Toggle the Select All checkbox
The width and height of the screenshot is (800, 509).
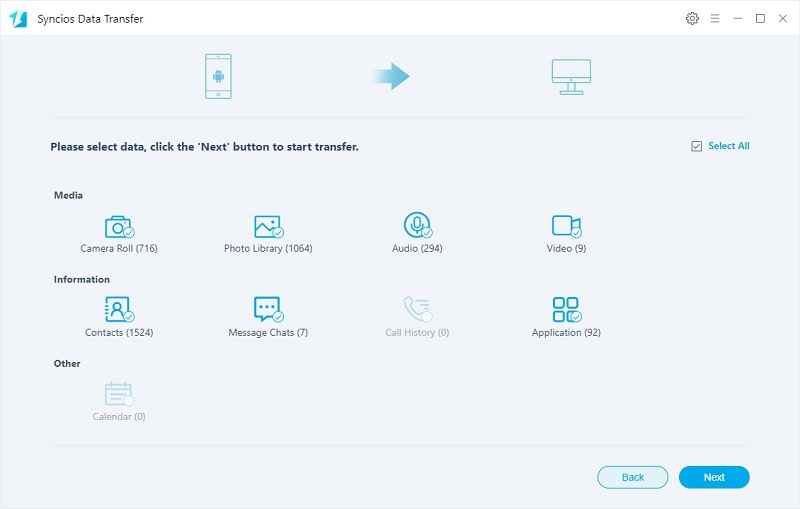point(696,146)
